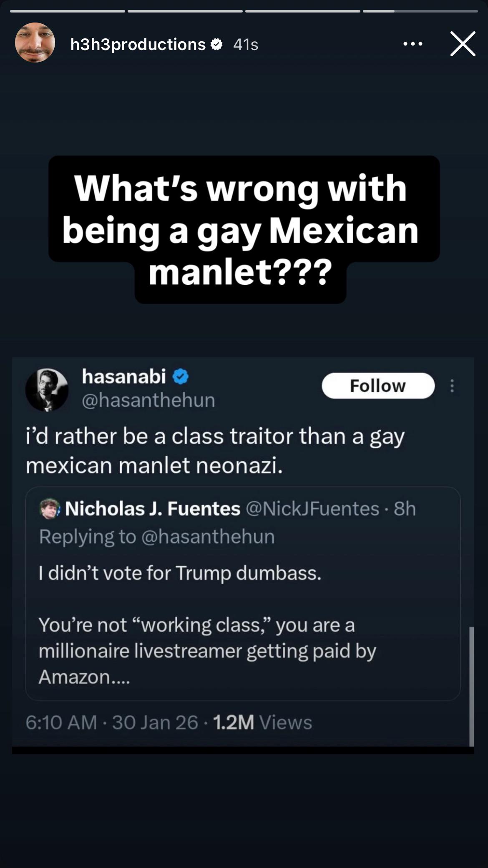Click Nicholas J. Fuentes' small avatar
The width and height of the screenshot is (488, 868).
coord(50,509)
